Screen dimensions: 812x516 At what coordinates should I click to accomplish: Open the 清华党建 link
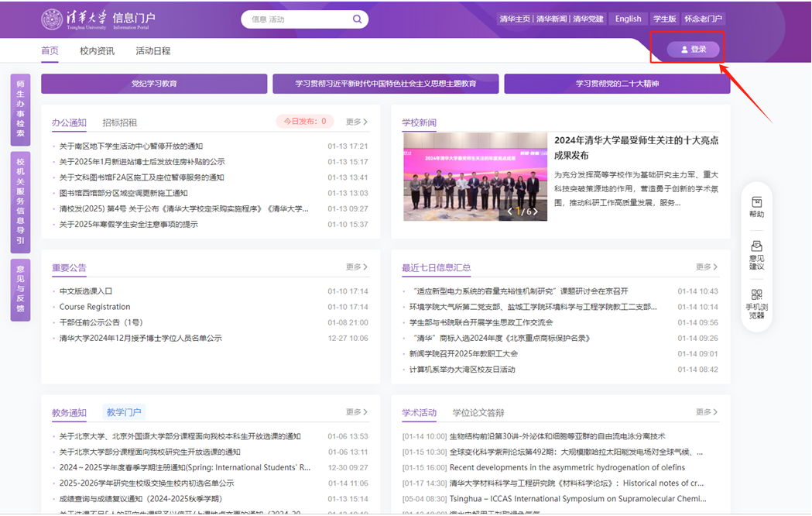[x=588, y=19]
